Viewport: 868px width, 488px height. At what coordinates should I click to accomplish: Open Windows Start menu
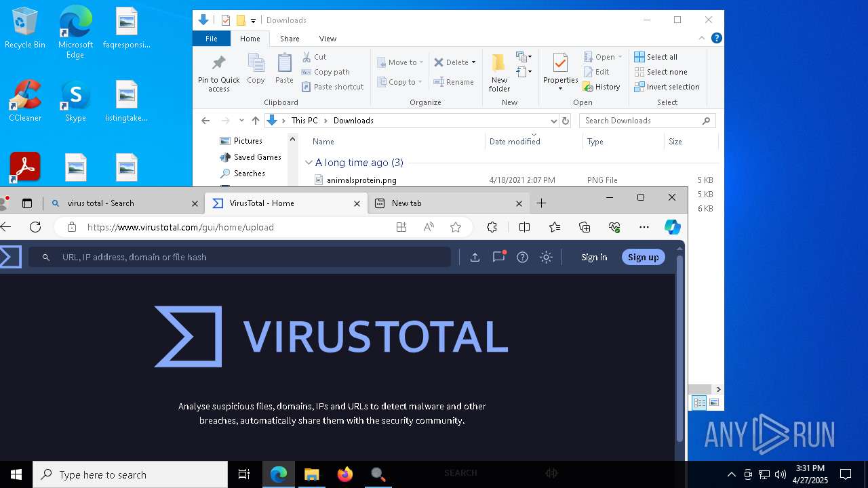16,474
